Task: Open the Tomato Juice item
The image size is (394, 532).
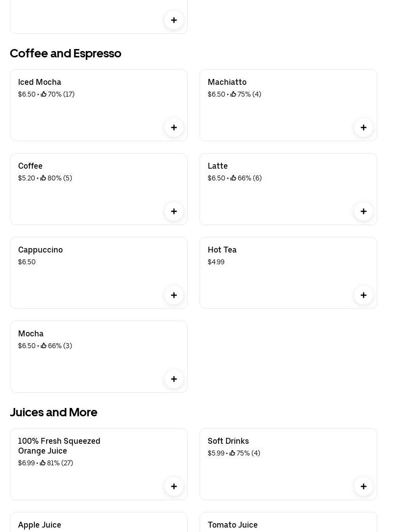Action: (x=233, y=525)
